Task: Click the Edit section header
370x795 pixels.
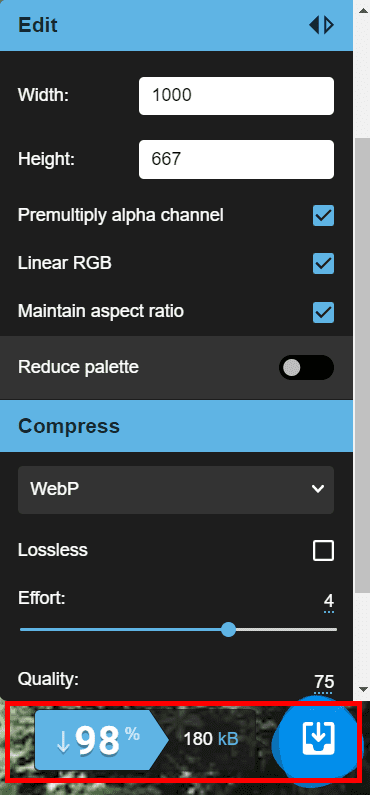Action: point(176,25)
